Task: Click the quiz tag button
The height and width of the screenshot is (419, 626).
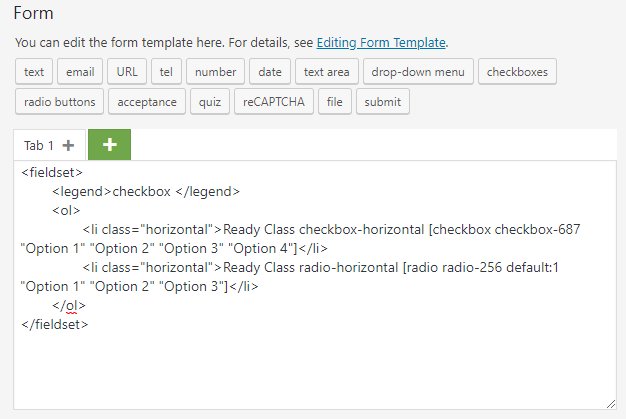Action: pos(210,101)
